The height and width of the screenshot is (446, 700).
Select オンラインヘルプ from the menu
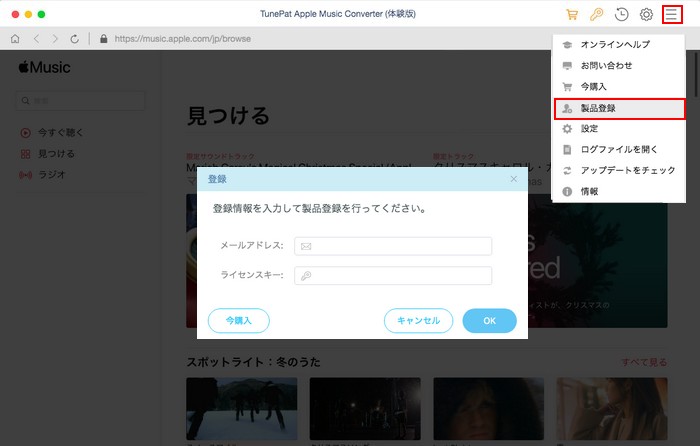(x=619, y=44)
